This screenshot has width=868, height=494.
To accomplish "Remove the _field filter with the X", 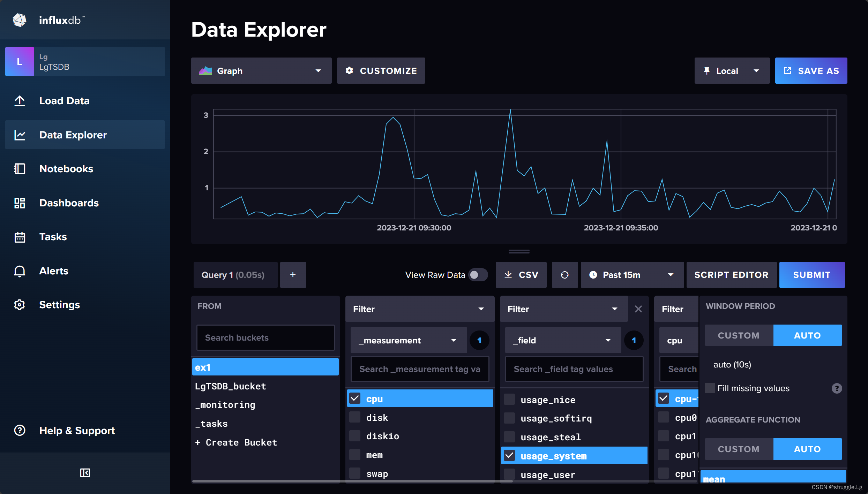I will click(638, 309).
